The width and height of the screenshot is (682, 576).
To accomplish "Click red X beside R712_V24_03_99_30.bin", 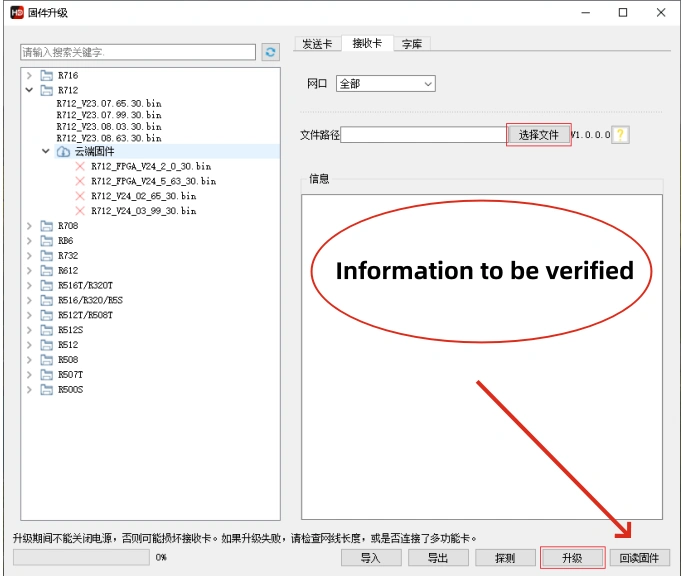I will coord(80,211).
